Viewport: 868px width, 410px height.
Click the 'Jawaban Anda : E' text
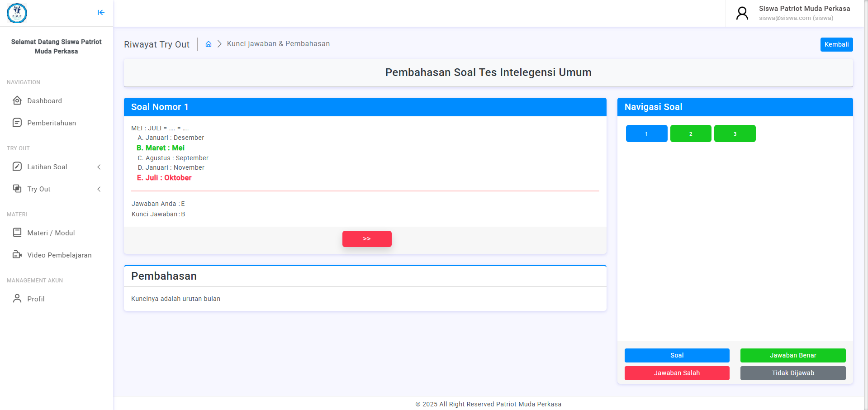158,204
